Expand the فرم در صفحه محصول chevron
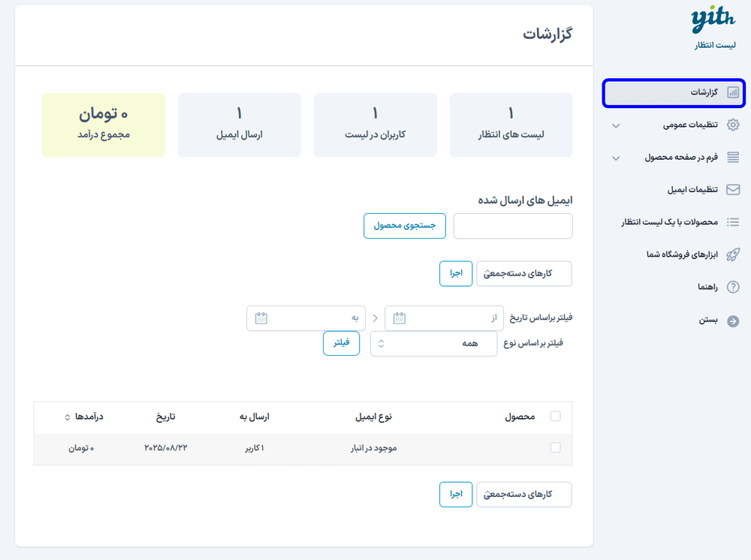The width and height of the screenshot is (751, 560). pos(616,158)
